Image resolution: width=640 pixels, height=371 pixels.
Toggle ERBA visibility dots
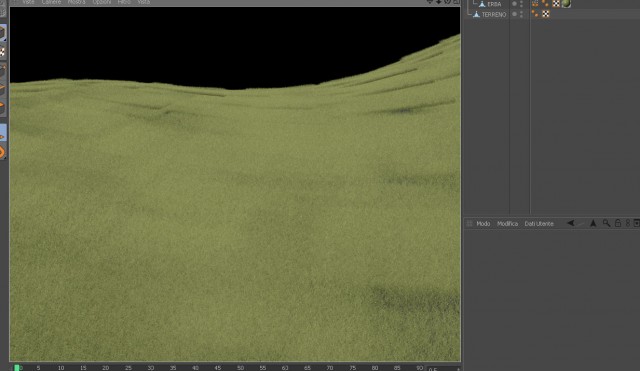[x=522, y=4]
